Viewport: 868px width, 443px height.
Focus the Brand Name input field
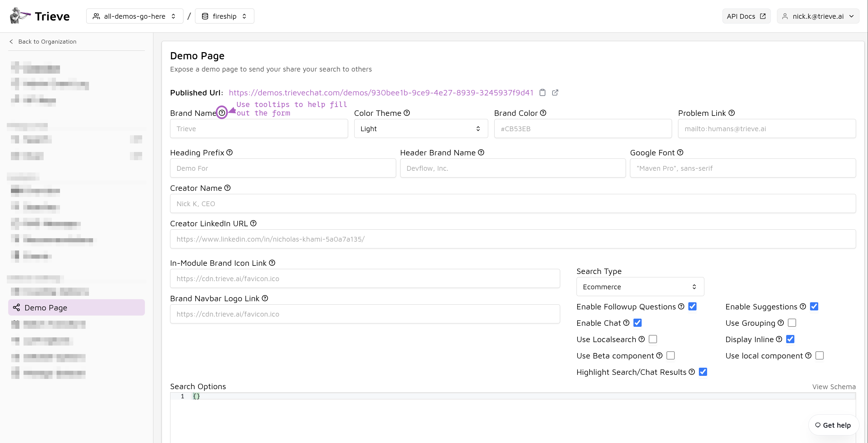(x=259, y=128)
